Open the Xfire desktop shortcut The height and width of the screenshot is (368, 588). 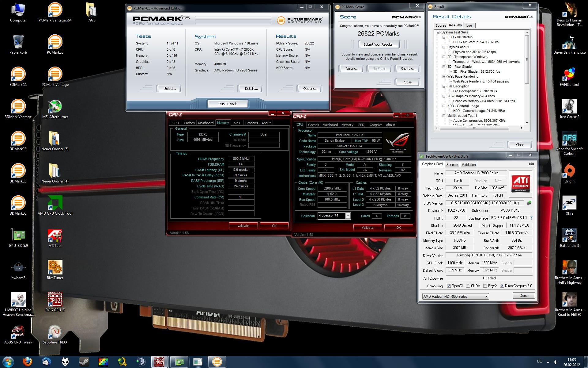pyautogui.click(x=569, y=205)
